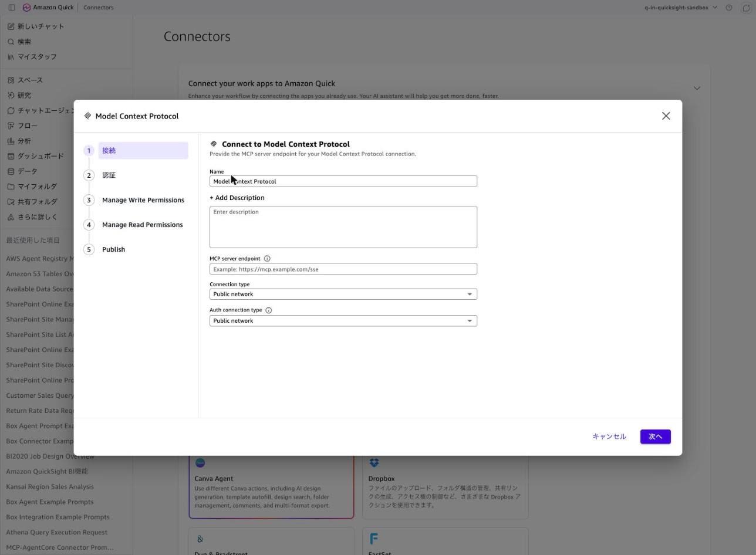The width and height of the screenshot is (756, 555).
Task: Open the Connection type dropdown
Action: 343,295
